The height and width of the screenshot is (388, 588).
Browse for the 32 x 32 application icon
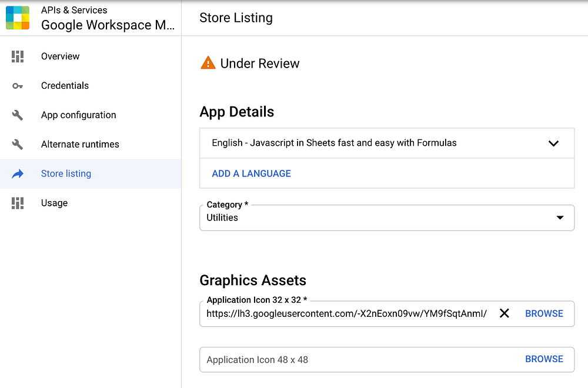[x=544, y=313]
